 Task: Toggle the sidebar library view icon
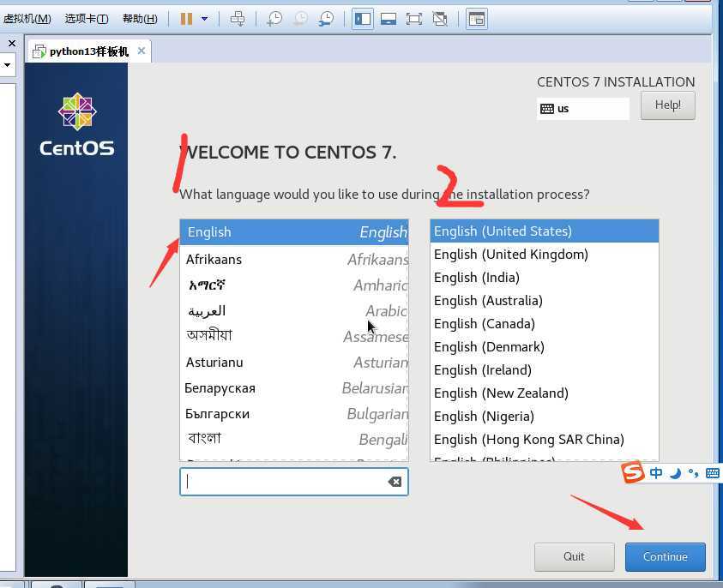tap(363, 19)
